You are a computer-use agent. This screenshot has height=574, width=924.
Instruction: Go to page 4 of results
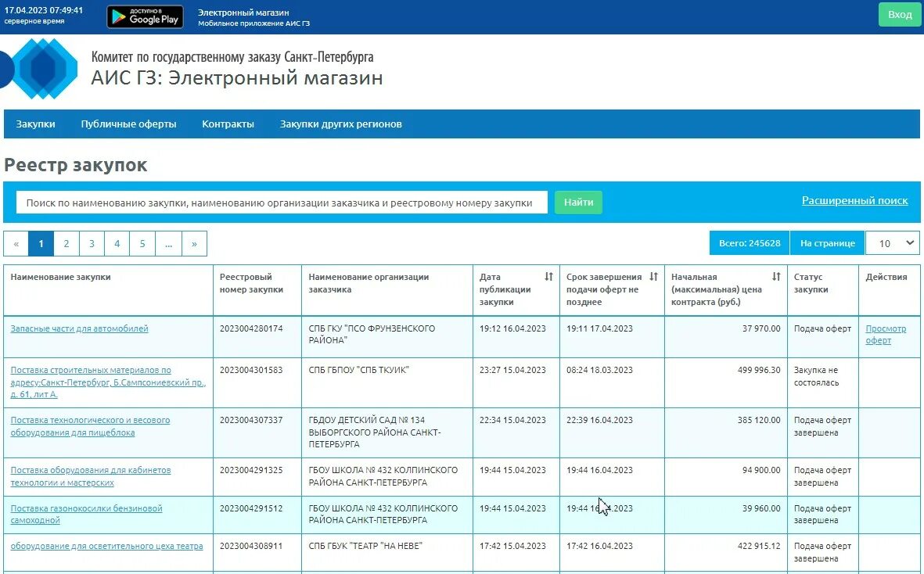pyautogui.click(x=117, y=244)
